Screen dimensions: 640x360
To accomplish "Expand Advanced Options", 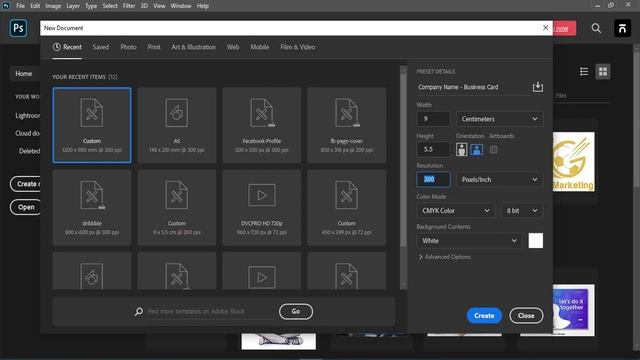I will point(445,257).
